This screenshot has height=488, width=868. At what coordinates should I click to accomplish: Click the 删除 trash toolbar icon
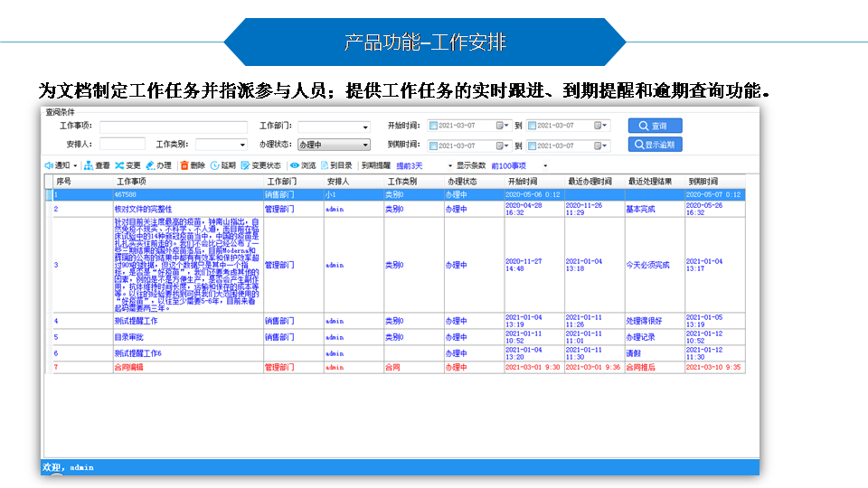coord(184,165)
